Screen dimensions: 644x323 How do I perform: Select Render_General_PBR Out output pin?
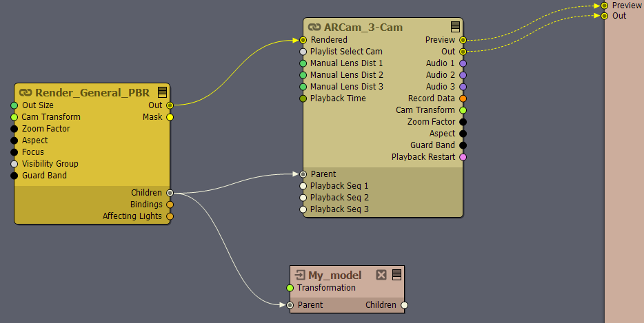pyautogui.click(x=170, y=105)
